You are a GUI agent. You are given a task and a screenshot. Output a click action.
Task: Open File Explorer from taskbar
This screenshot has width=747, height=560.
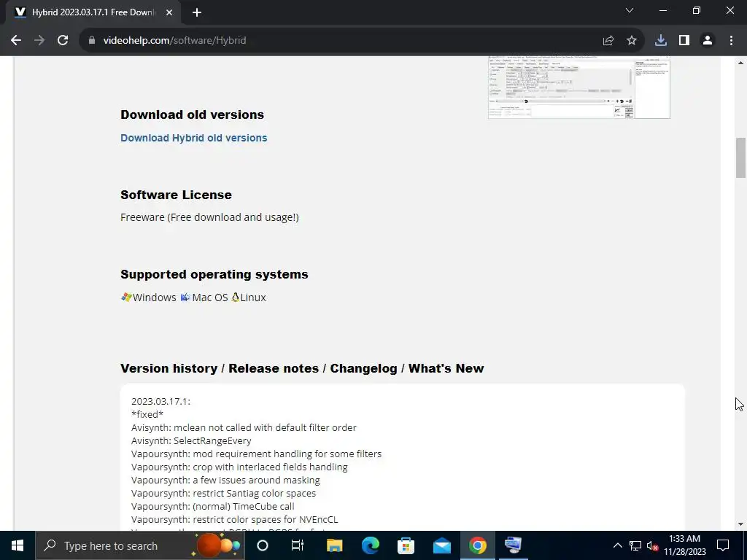coord(334,545)
